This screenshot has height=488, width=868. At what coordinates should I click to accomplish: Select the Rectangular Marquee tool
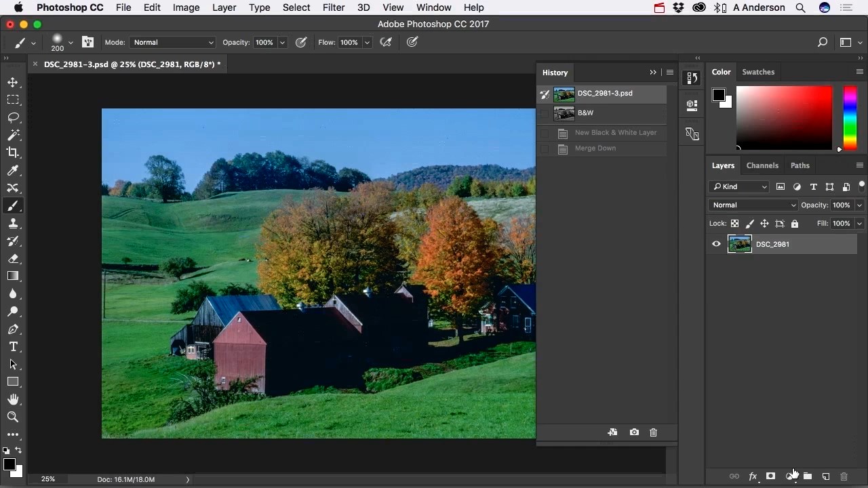(x=13, y=100)
